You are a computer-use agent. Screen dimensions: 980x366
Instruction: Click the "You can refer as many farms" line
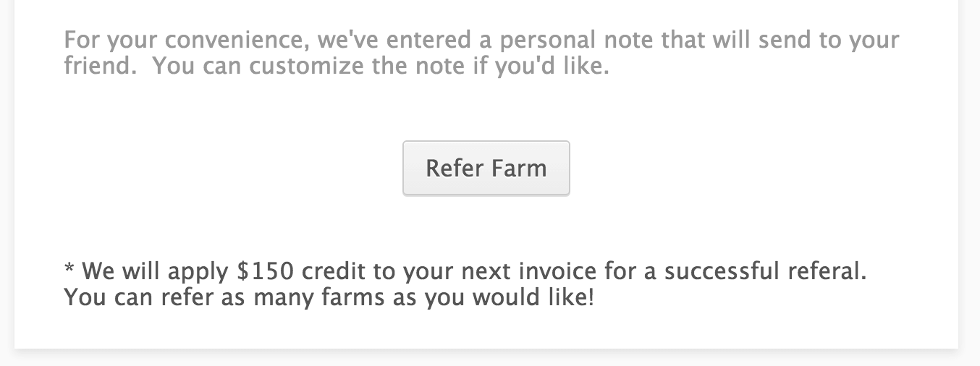tap(329, 297)
